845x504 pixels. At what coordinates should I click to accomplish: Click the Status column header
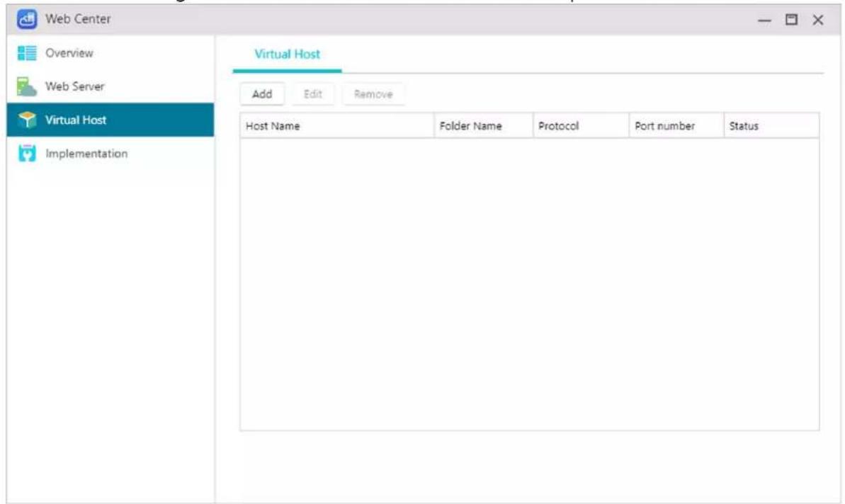[772, 126]
